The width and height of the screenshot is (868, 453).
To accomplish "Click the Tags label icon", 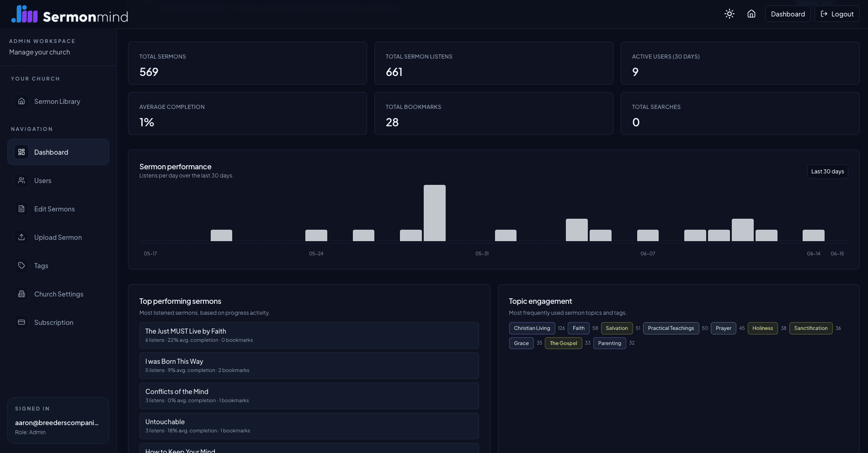I will click(21, 265).
